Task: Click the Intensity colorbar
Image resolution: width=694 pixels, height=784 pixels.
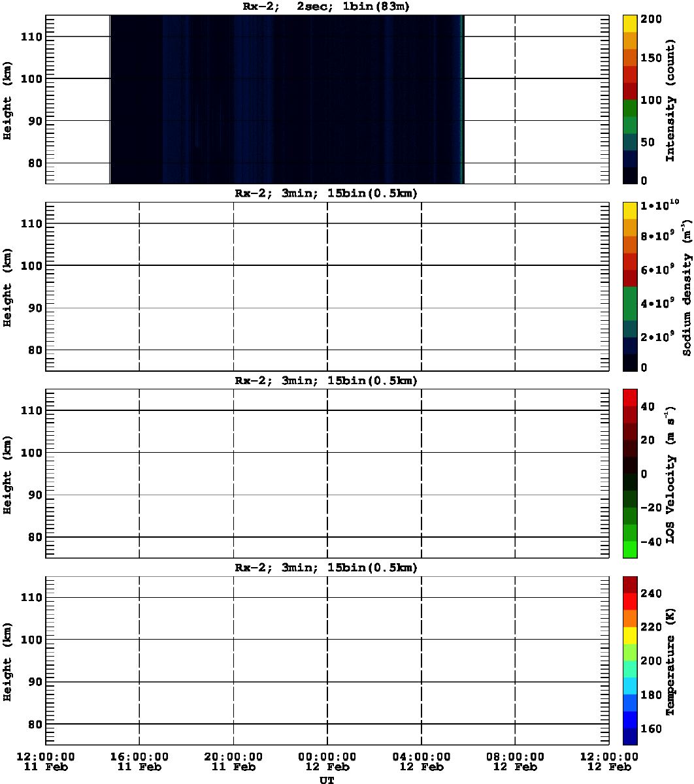Action: click(x=630, y=99)
